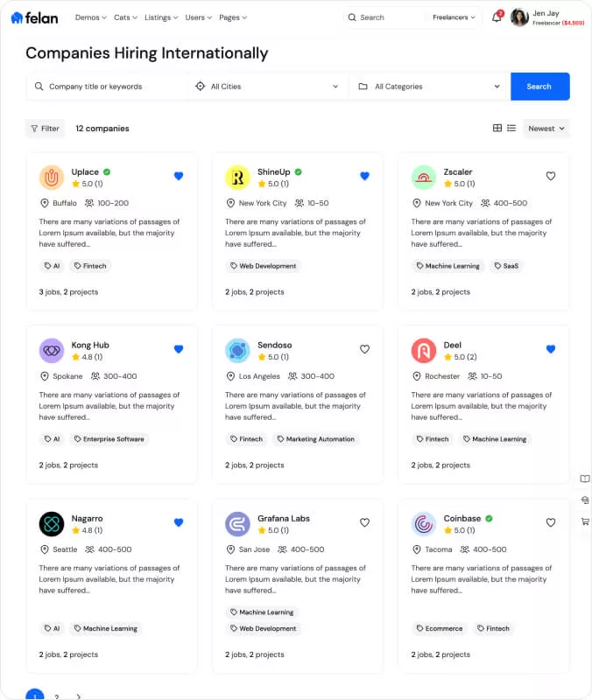Click the company title or keywords field
Screen dimensions: 592x700
pos(109,87)
